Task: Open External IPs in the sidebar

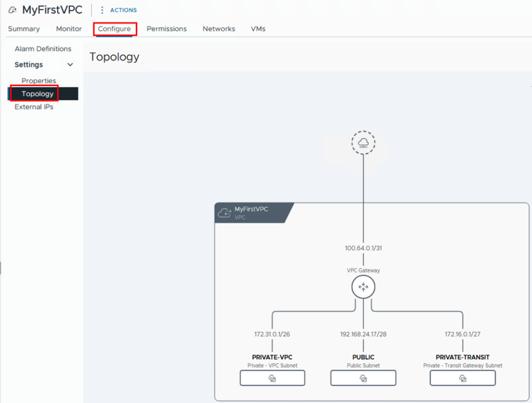Action: 34,107
